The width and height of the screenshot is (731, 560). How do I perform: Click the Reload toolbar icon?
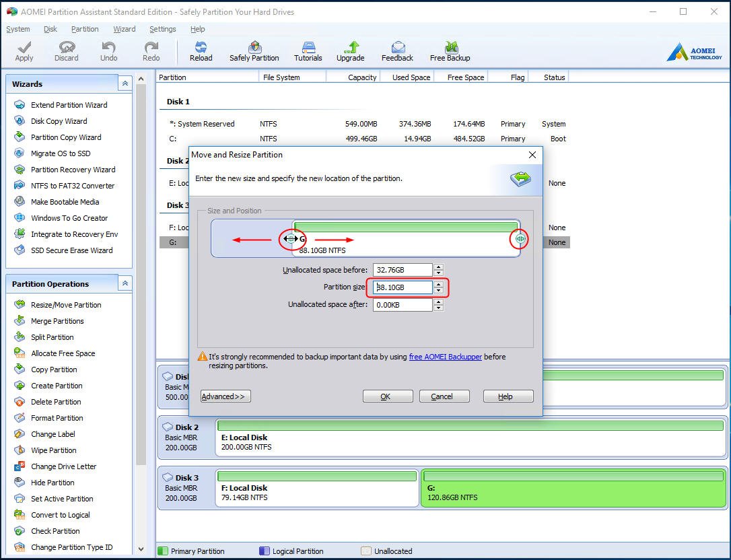pos(201,51)
